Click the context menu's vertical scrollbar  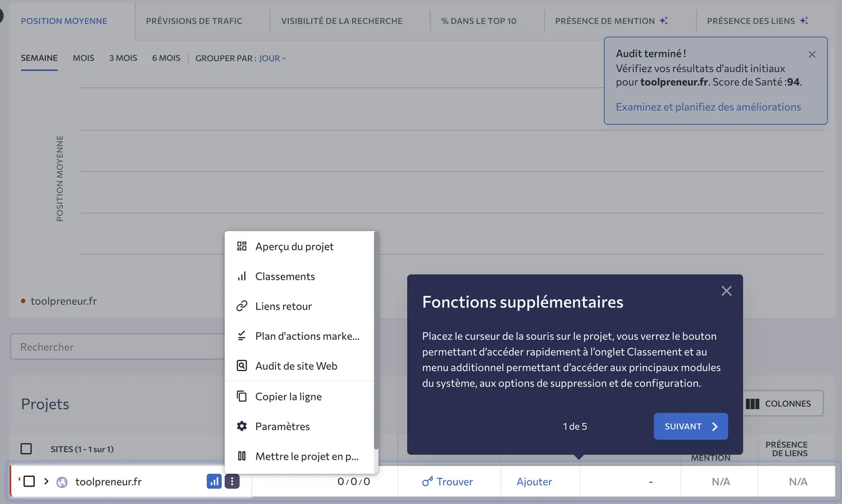376,340
